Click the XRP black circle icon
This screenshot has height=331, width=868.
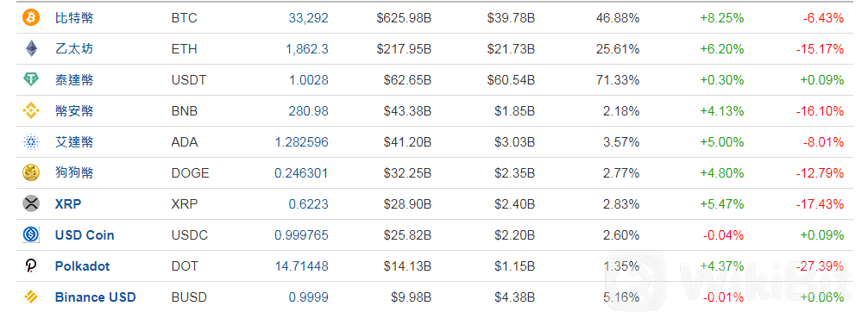point(31,204)
